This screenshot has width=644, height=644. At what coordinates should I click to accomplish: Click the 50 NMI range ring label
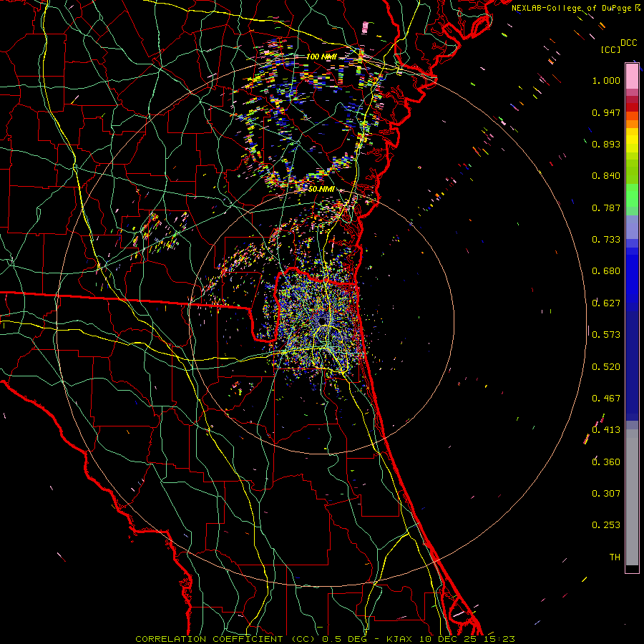click(321, 189)
